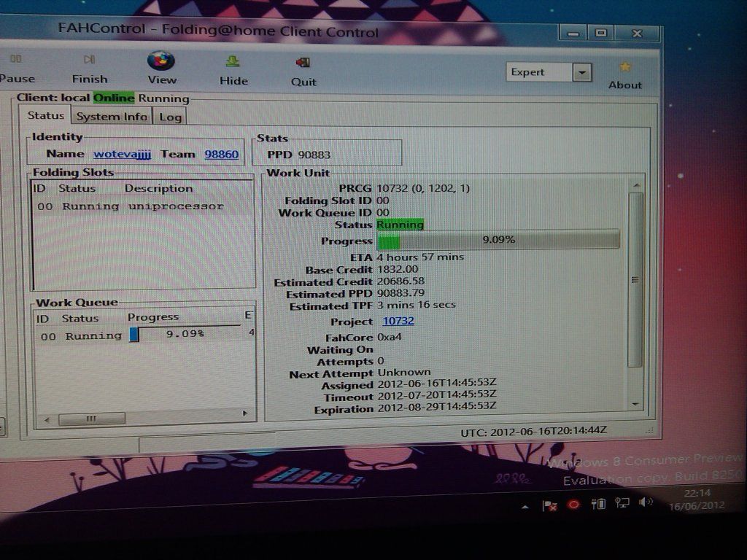Open the network tray icon
This screenshot has width=747, height=560.
622,503
